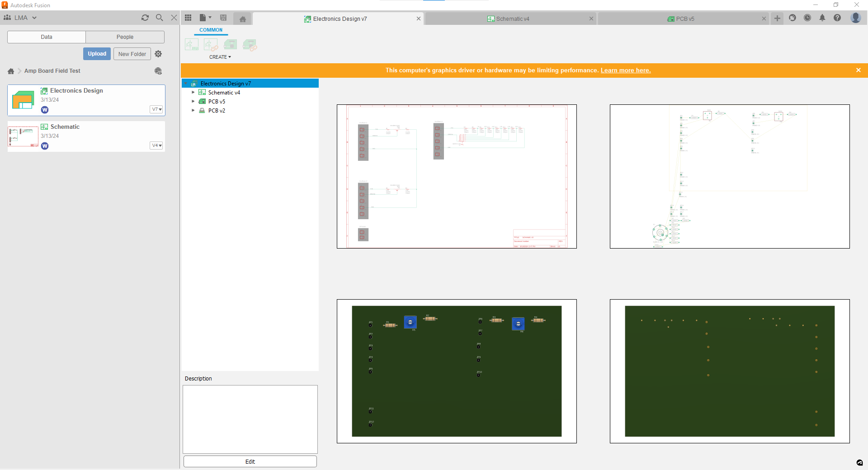
Task: Click the refresh icon in the data panel
Action: pos(145,18)
